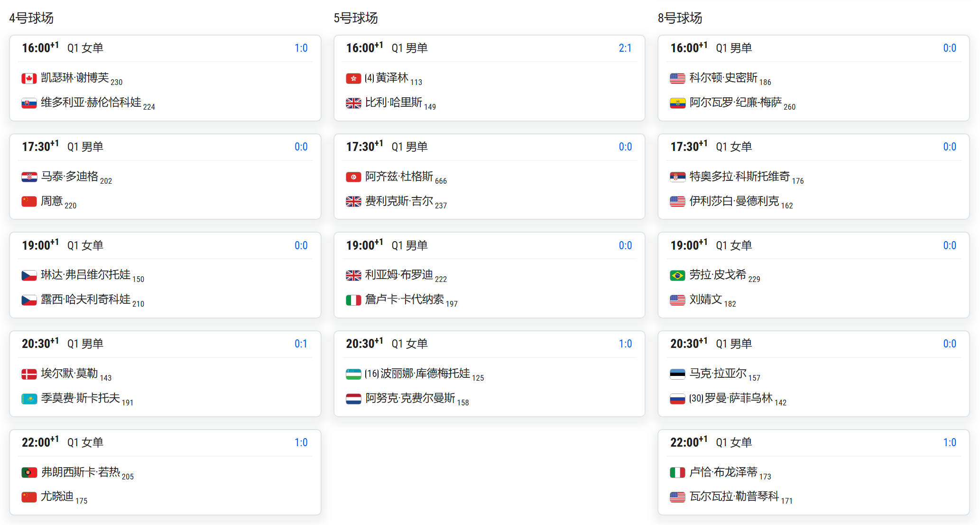Open score 1:0 of Court 4 16:00 match
The image size is (980, 525).
click(x=301, y=48)
